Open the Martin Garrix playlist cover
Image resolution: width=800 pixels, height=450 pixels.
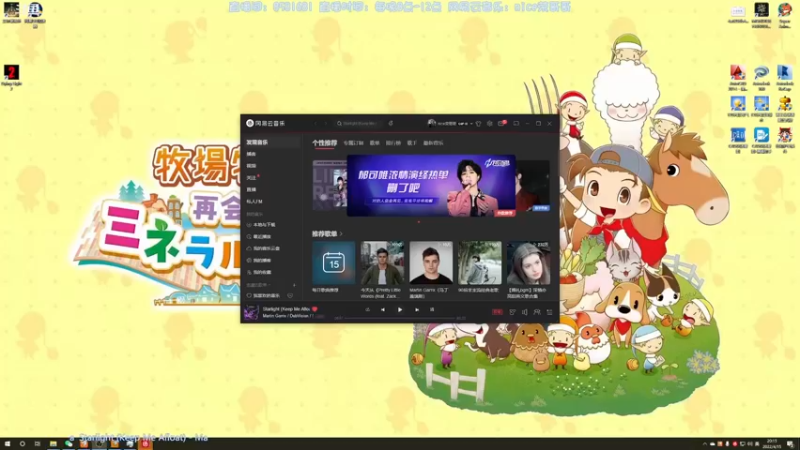coord(431,263)
